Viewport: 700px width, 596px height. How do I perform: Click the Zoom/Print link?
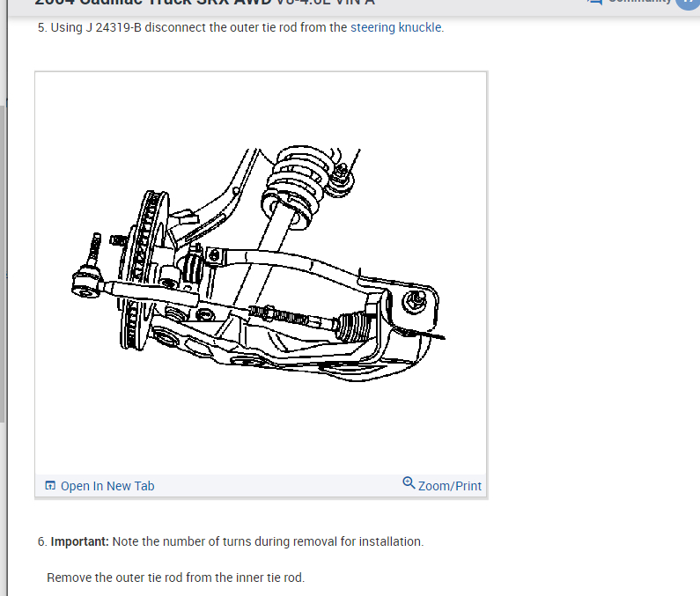pos(450,486)
